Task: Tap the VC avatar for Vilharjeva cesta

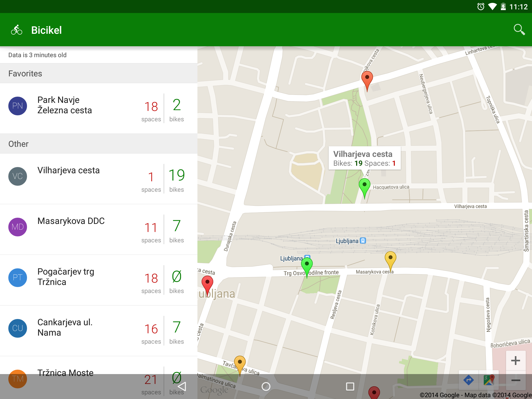Action: point(18,176)
